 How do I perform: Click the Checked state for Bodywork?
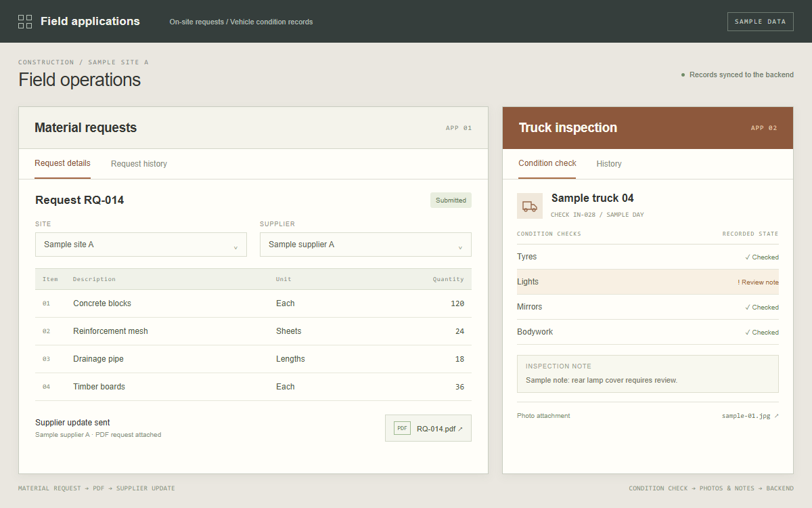762,333
